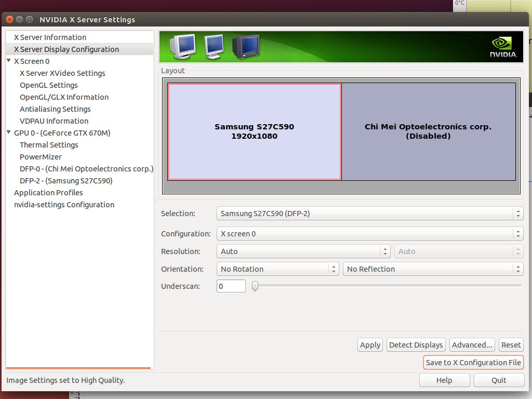Collapse the GPU 0 GeForce GTX 670M node
This screenshot has height=399, width=532.
[x=9, y=132]
